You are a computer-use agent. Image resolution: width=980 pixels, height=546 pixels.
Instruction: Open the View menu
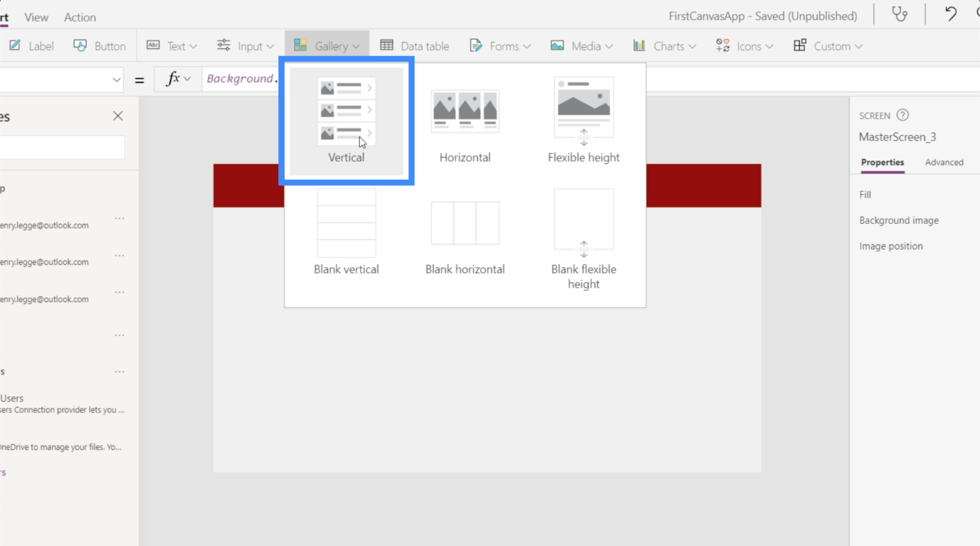tap(36, 17)
